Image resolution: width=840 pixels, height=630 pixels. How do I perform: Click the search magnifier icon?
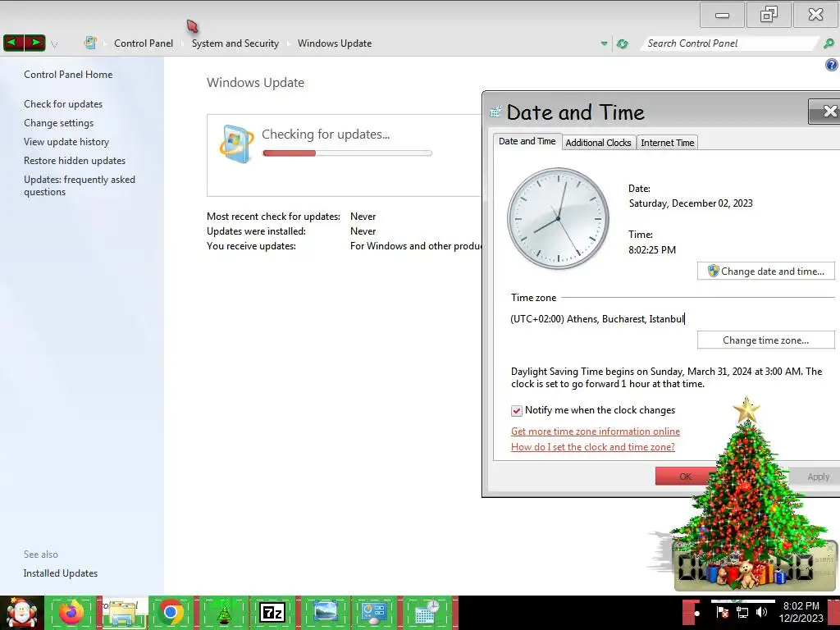pos(829,43)
